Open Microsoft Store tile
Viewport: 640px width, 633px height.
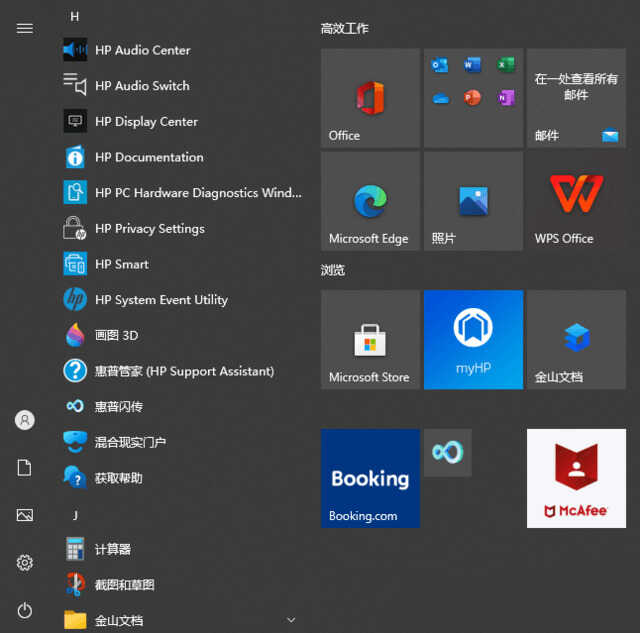click(x=370, y=340)
